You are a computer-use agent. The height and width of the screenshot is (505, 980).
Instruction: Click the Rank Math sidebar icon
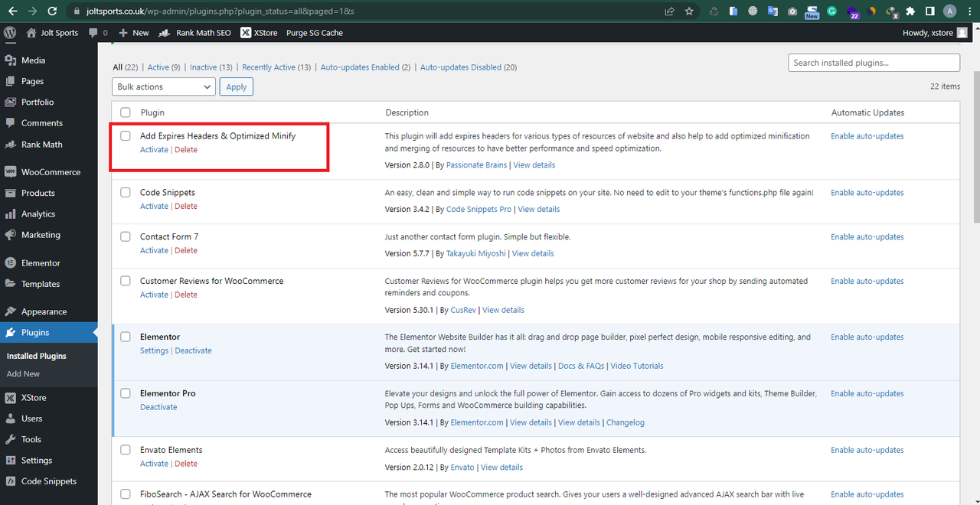[11, 145]
